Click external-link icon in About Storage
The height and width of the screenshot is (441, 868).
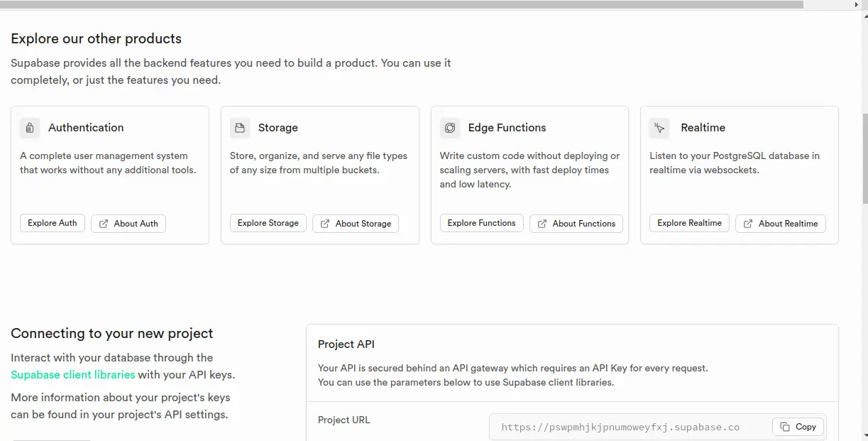325,224
